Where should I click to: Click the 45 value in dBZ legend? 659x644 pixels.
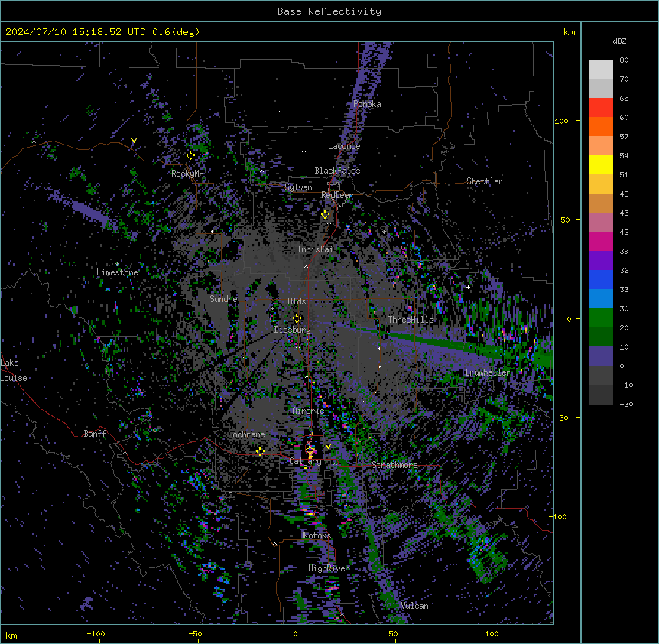point(624,213)
